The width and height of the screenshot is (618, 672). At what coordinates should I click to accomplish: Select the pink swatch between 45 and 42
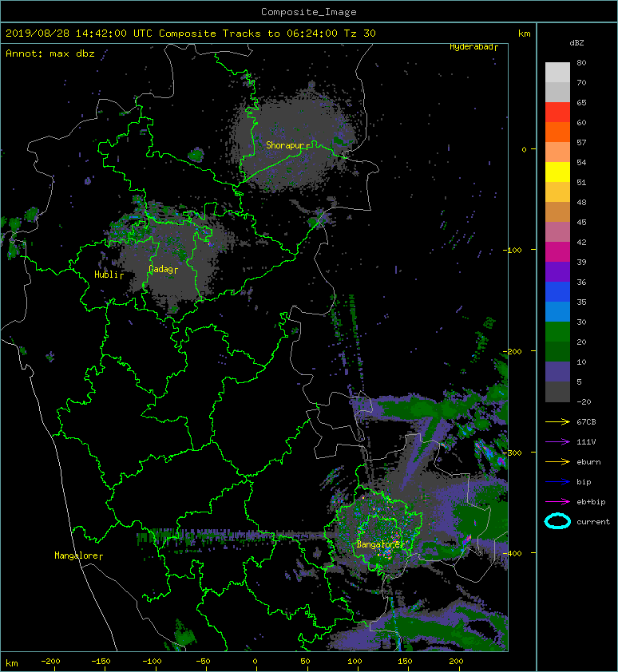point(557,232)
